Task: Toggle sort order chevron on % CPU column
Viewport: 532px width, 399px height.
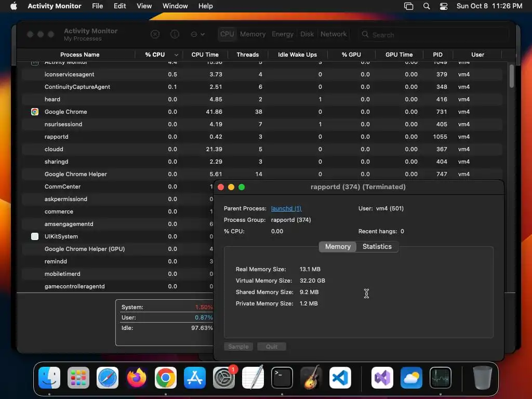Action: (176, 55)
